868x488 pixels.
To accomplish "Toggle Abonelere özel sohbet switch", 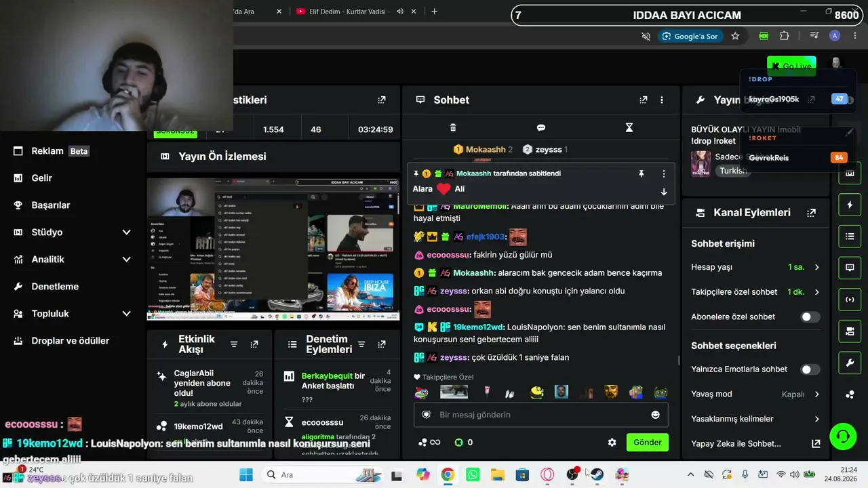I will (x=810, y=317).
